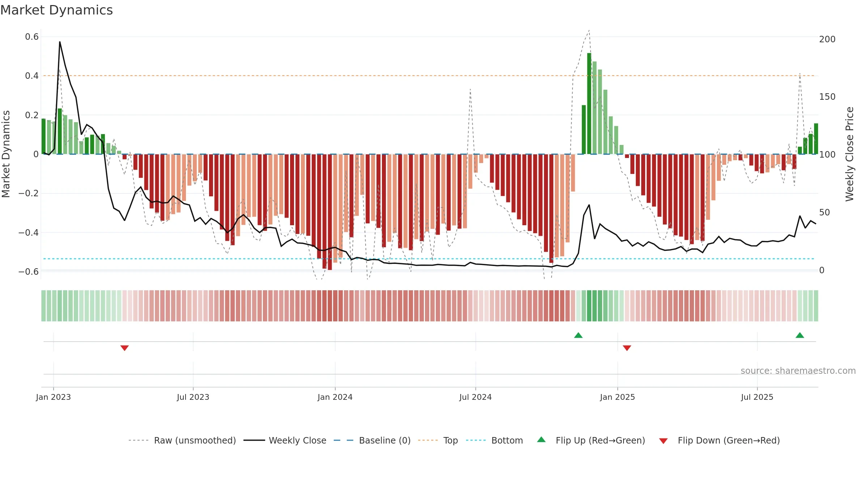Screen dimensions: 868x488
Task: Click the red flip-down marker before Jul 2023
Action: (124, 348)
